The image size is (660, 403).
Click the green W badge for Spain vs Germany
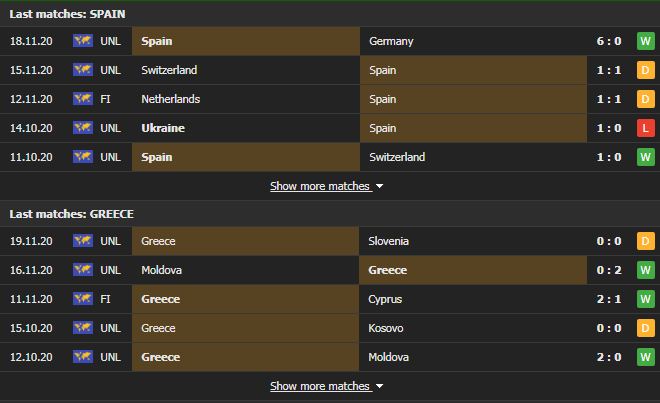point(645,41)
